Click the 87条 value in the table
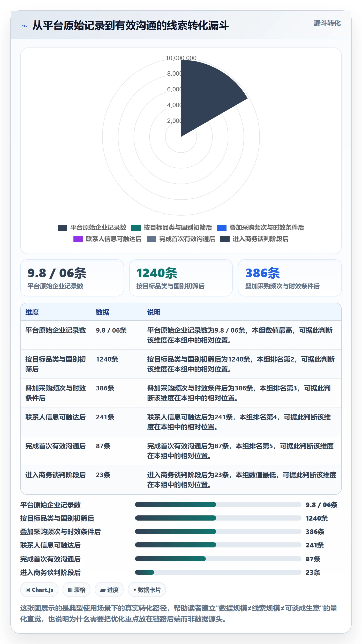 pos(103,446)
